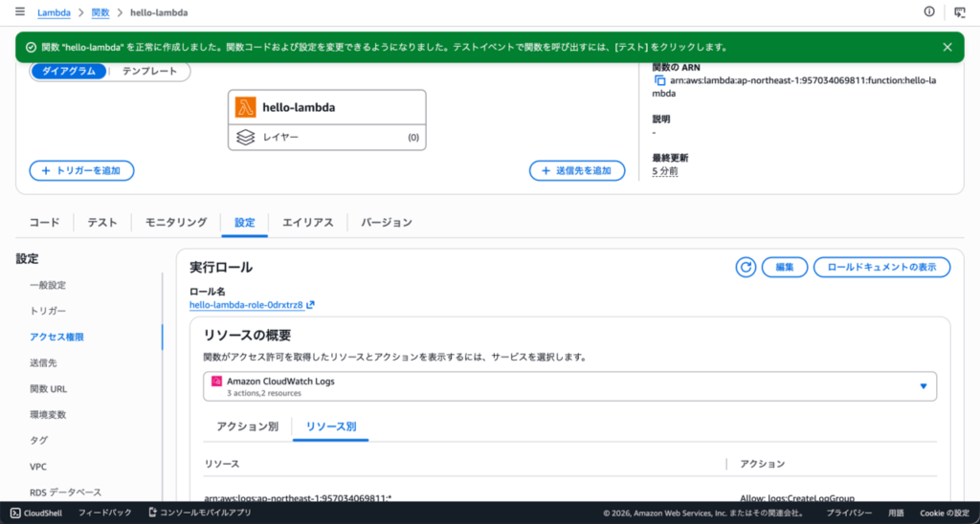Click the Layers stack icon

246,138
